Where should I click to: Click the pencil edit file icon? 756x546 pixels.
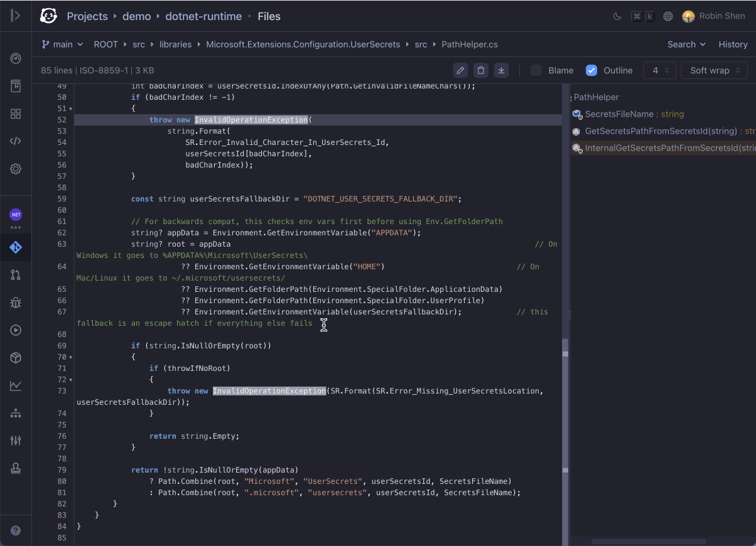click(x=460, y=70)
